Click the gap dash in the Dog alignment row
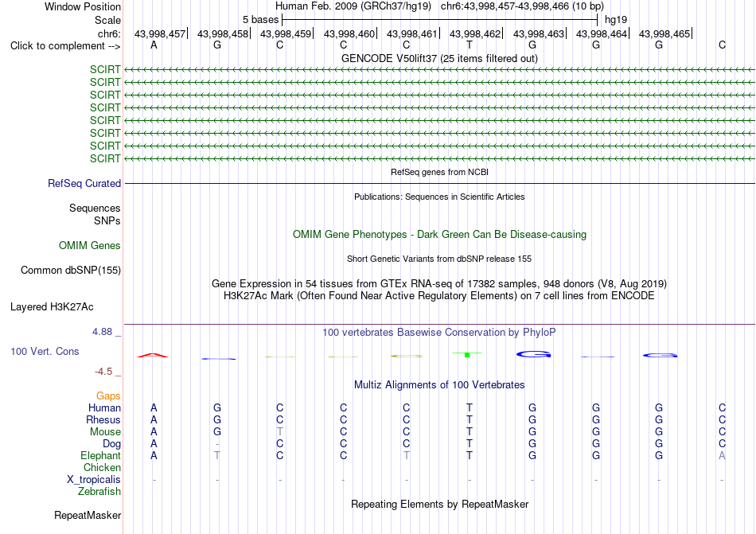The height and width of the screenshot is (534, 756). click(x=217, y=444)
